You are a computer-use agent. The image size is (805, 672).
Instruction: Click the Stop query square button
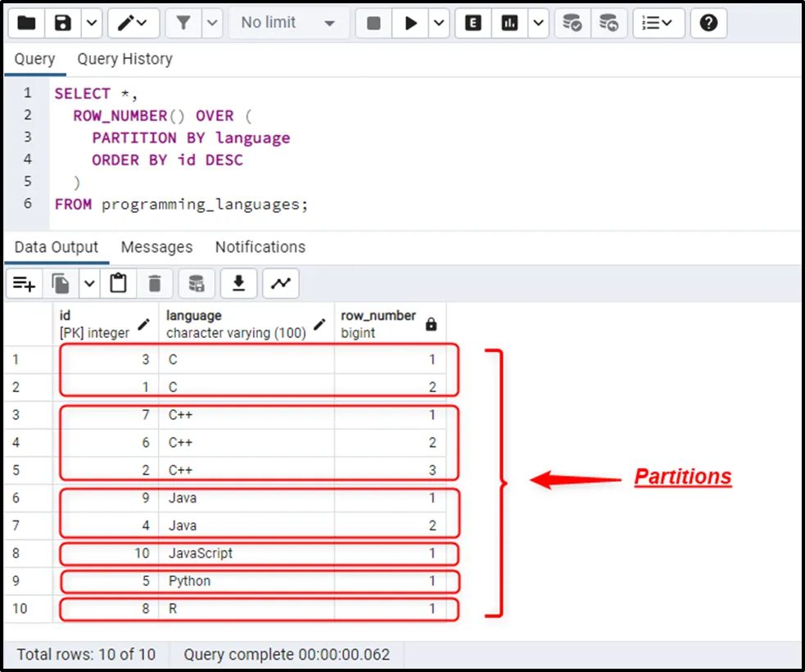(374, 23)
